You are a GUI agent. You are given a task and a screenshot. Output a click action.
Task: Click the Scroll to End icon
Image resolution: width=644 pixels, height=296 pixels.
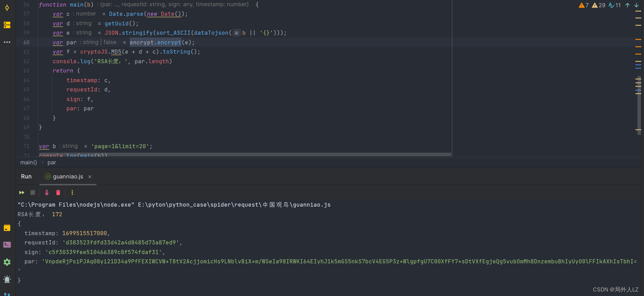point(47,193)
